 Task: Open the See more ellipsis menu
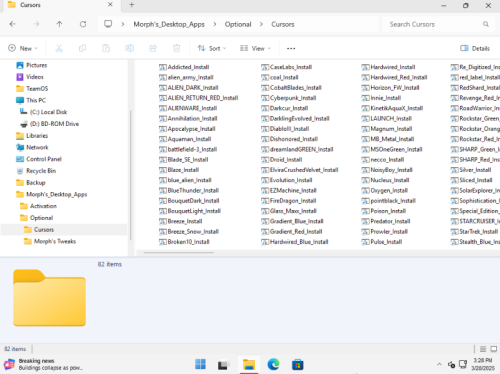(x=291, y=48)
